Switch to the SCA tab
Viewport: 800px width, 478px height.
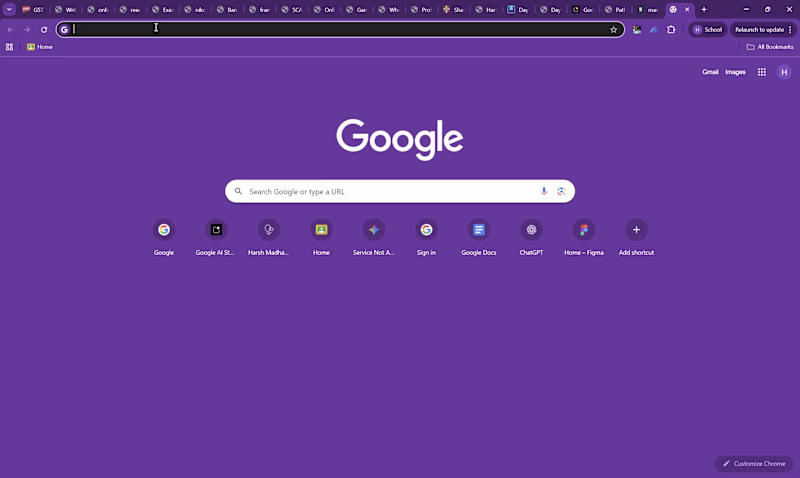[292, 9]
